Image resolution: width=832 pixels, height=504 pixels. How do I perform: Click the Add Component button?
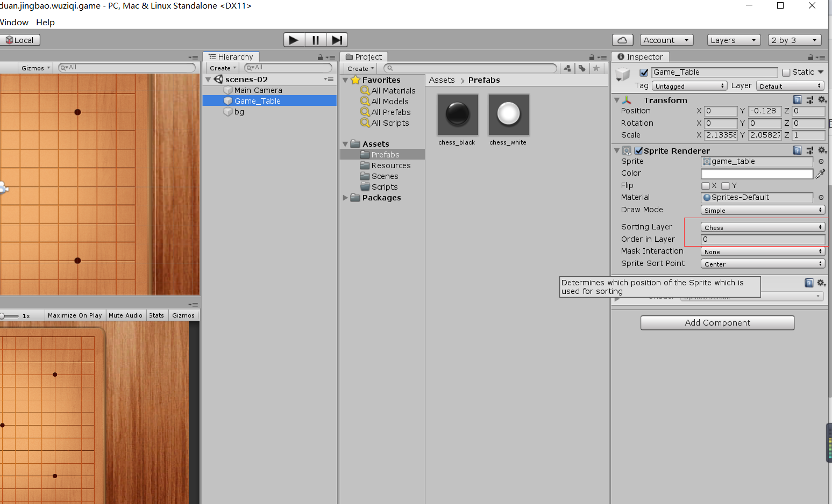pyautogui.click(x=717, y=322)
